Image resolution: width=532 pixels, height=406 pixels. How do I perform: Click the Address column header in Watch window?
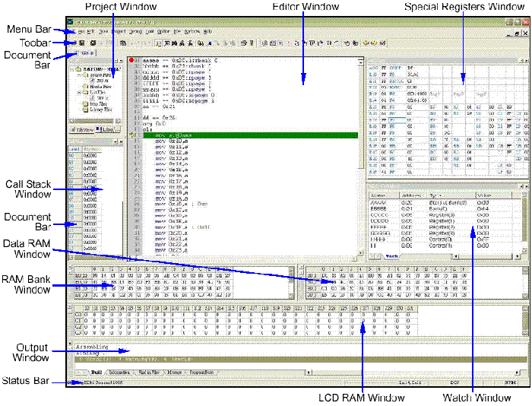click(x=413, y=195)
